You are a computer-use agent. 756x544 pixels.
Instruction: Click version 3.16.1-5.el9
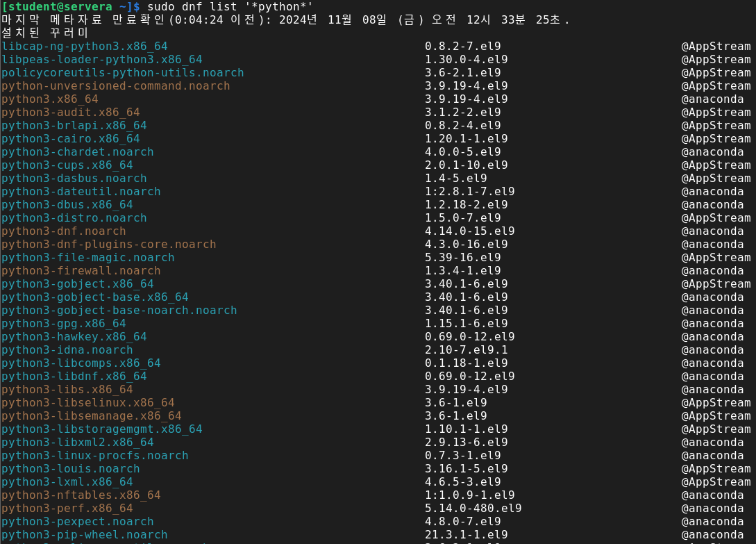coord(467,469)
